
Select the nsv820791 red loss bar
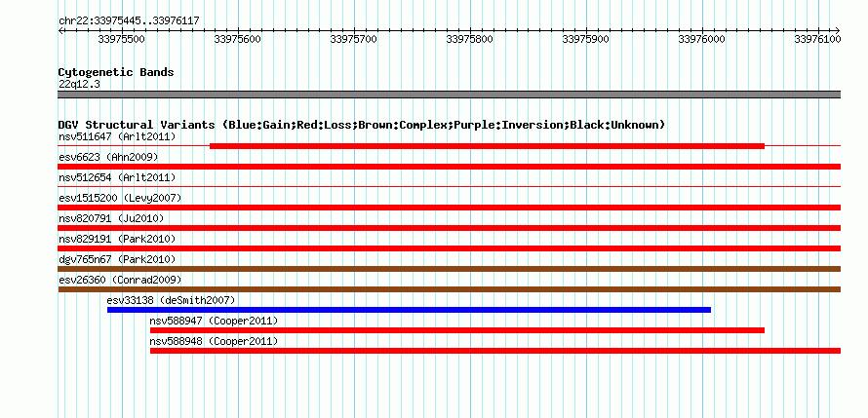449,228
